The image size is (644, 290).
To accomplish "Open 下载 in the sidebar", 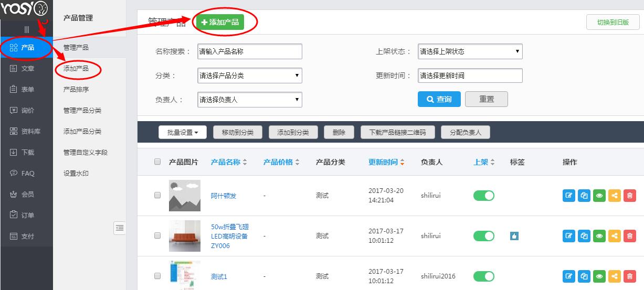I will point(26,153).
